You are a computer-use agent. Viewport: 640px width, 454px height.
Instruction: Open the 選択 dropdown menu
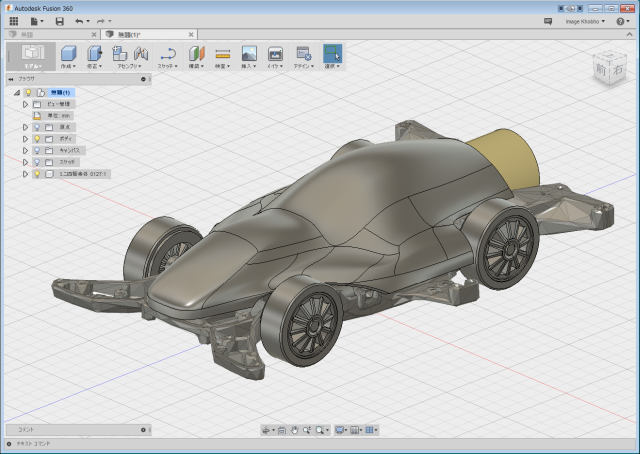pos(332,66)
